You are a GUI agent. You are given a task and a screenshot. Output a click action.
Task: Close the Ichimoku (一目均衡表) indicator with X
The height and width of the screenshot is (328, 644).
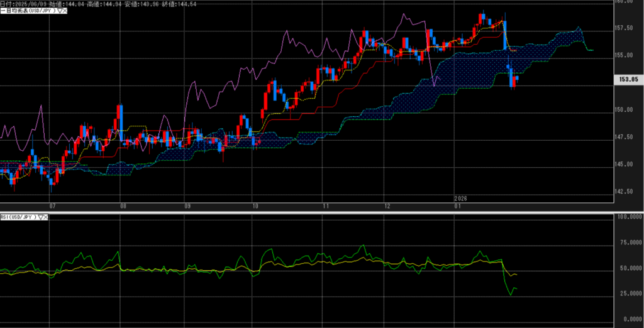pos(65,11)
